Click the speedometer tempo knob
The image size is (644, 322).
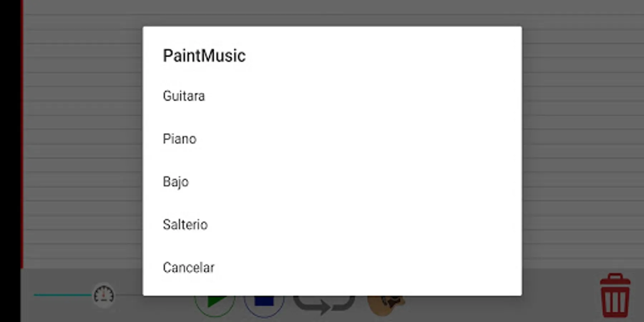pyautogui.click(x=104, y=296)
